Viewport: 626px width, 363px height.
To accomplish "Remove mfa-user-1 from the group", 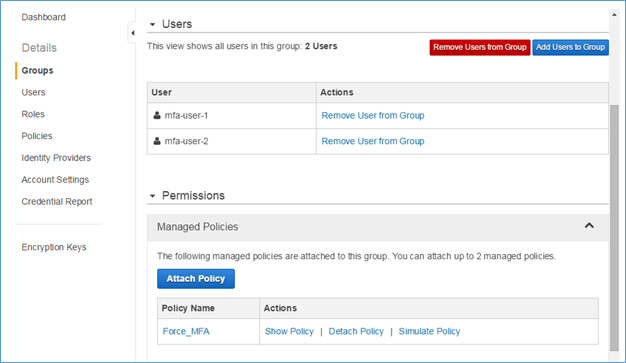I will 373,115.
